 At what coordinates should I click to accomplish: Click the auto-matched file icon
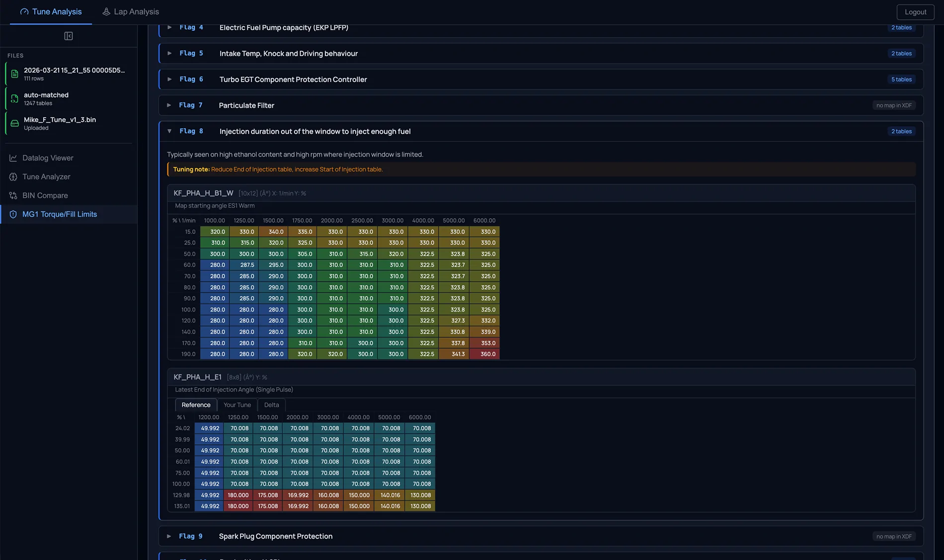[15, 98]
